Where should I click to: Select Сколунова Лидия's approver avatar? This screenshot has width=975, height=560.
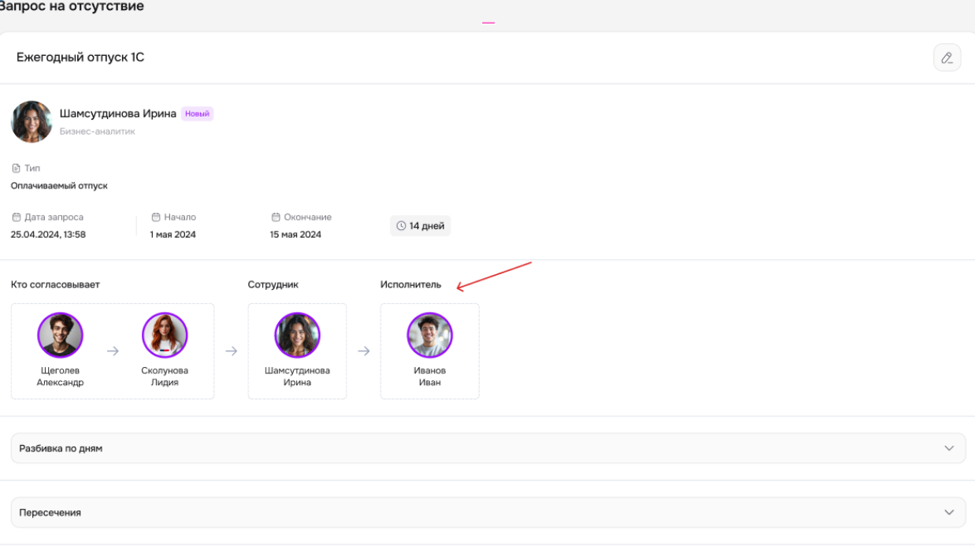tap(165, 336)
